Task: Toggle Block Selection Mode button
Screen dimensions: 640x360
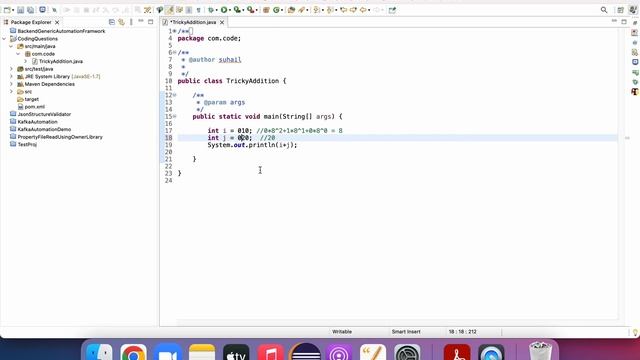Action: click(189, 10)
